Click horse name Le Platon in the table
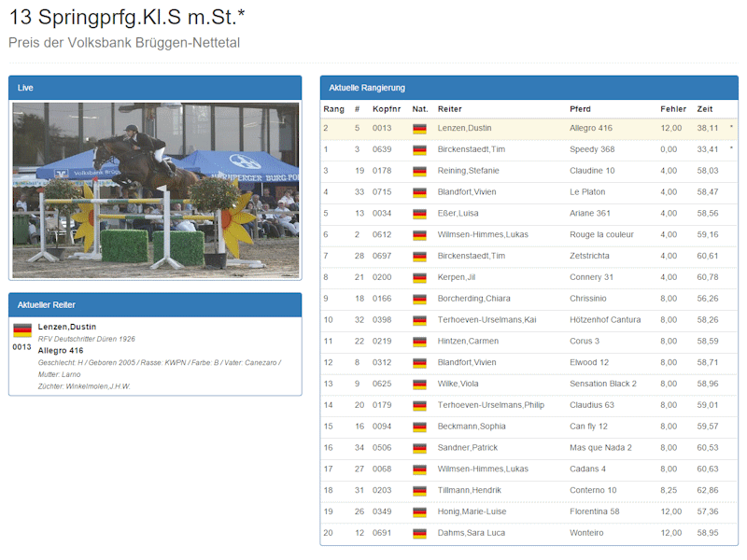The image size is (747, 560). (x=587, y=192)
